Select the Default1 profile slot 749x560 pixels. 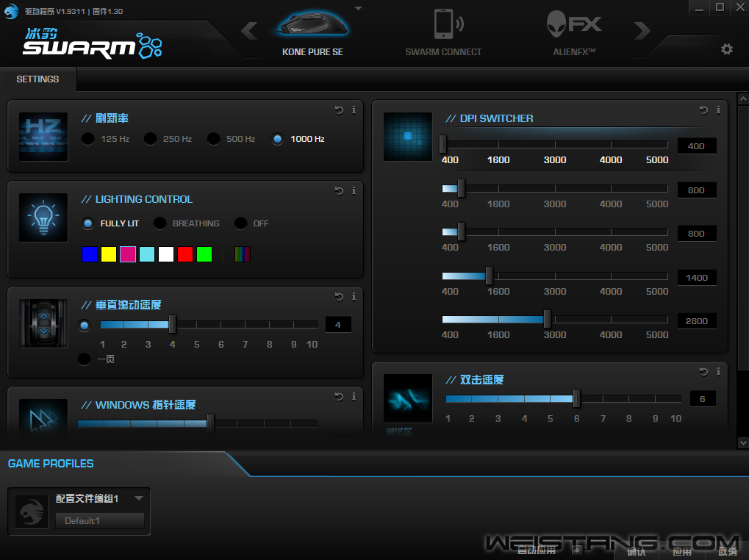pos(100,521)
